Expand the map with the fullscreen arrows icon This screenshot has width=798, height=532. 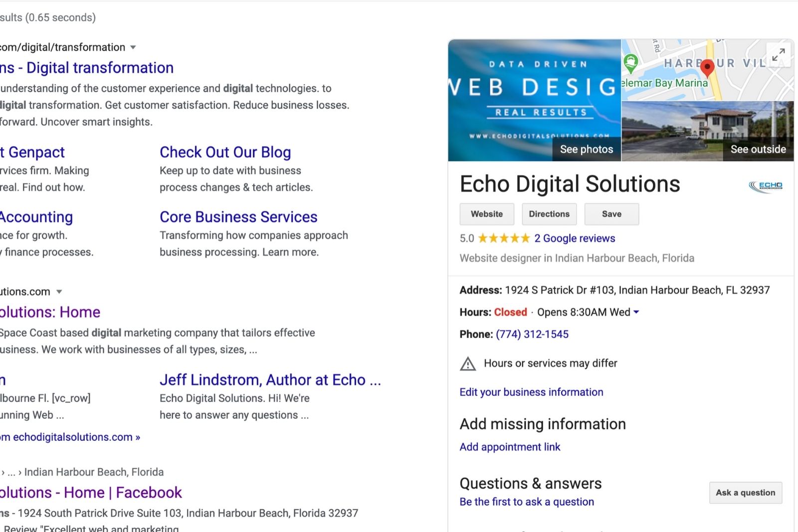click(x=779, y=54)
